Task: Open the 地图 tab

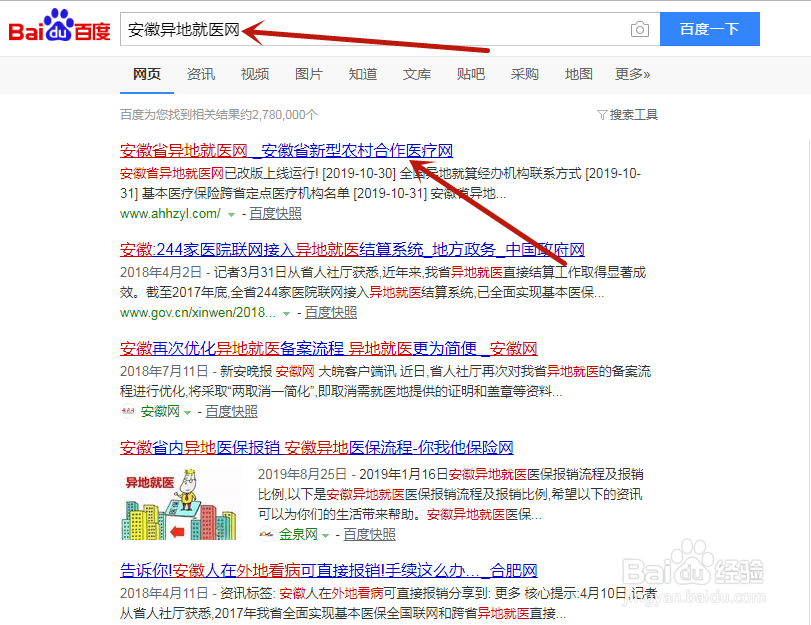Action: click(578, 74)
